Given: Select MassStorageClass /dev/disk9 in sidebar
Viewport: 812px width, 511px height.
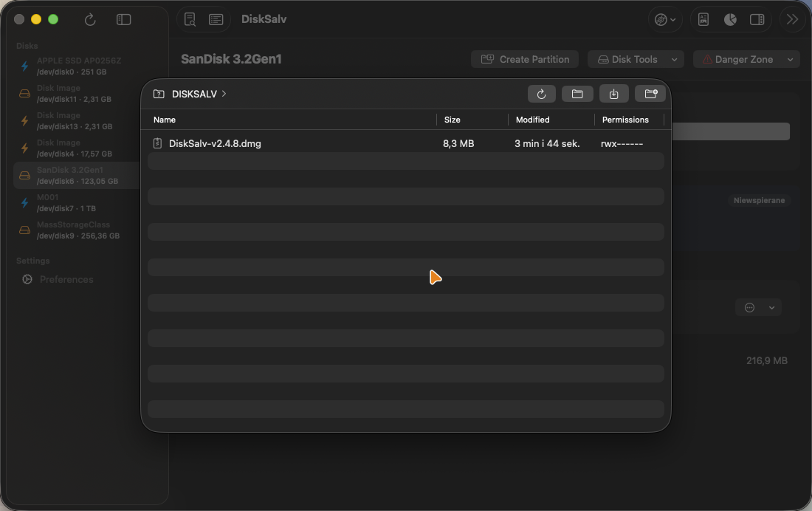Looking at the screenshot, I should 76,230.
